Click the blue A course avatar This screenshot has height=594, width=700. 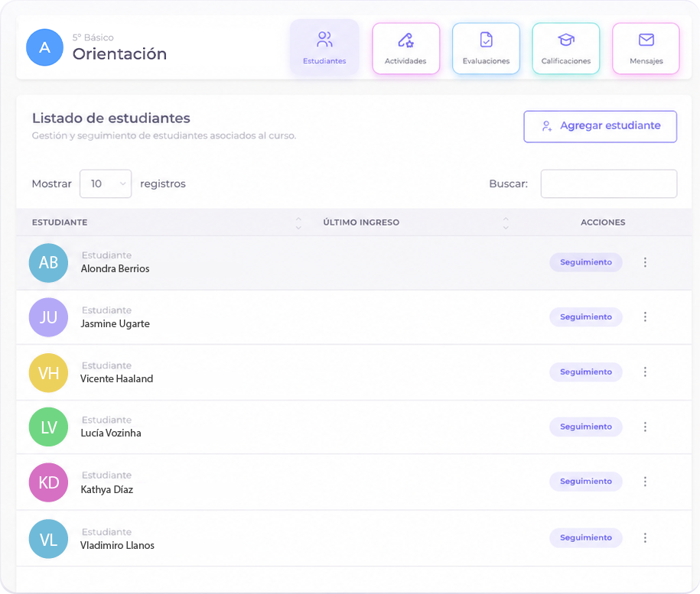tap(44, 47)
